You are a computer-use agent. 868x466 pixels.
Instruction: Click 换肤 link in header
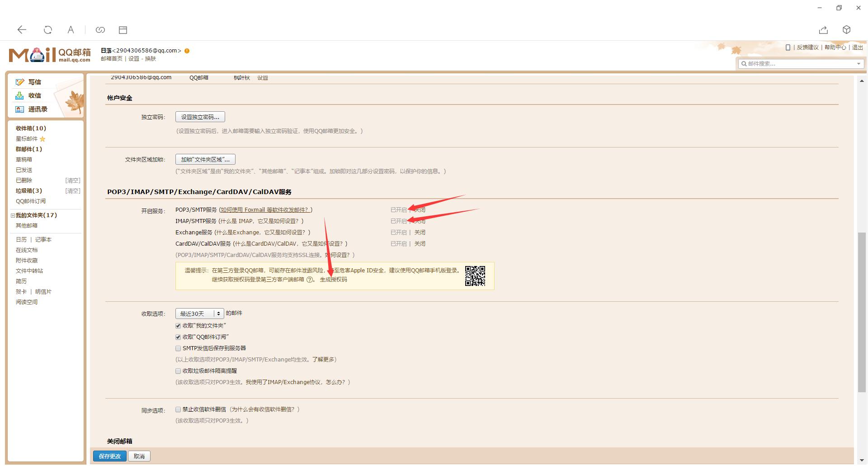151,59
